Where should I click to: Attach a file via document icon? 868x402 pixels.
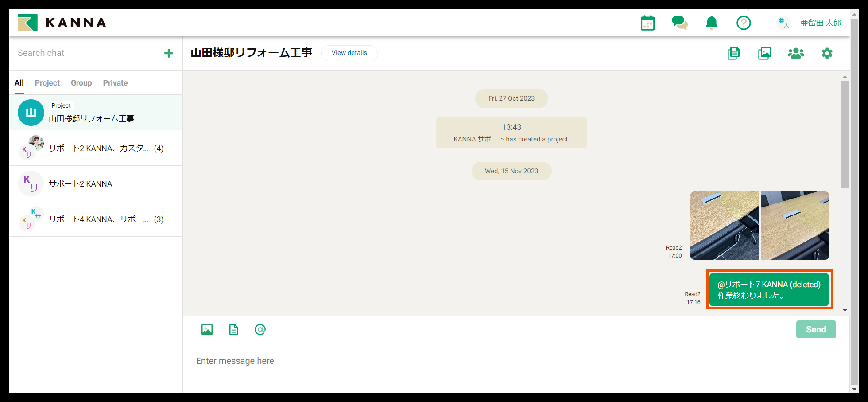tap(234, 329)
